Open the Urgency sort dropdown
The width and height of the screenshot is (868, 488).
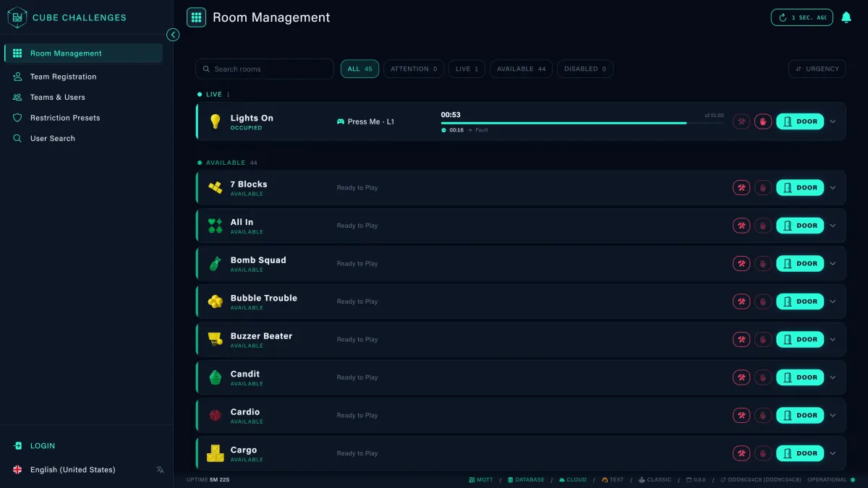(817, 69)
